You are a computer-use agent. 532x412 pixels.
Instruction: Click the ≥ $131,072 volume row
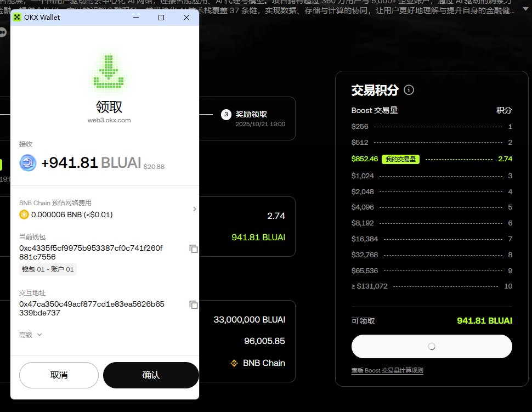pyautogui.click(x=432, y=286)
